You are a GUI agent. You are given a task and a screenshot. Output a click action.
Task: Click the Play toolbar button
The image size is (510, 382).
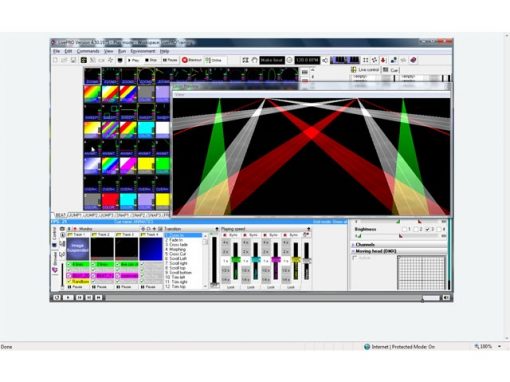click(x=133, y=60)
